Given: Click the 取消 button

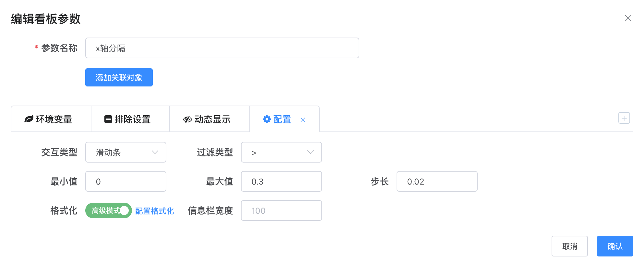Looking at the screenshot, I should click(570, 246).
